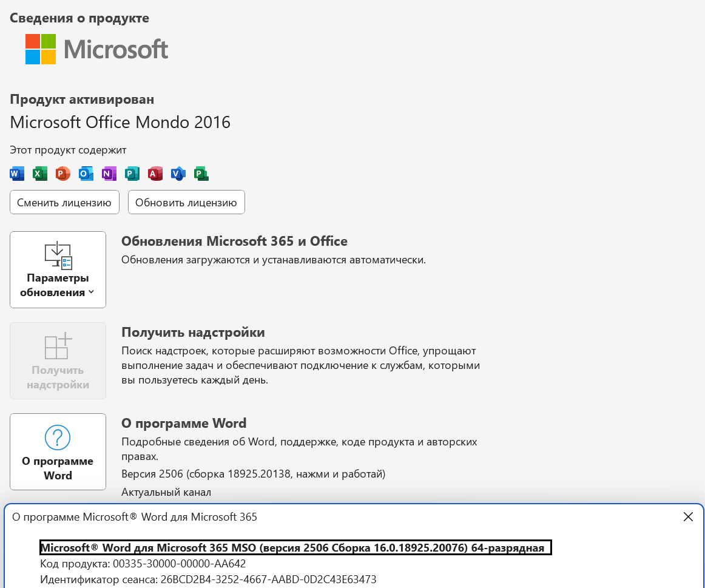Open the "Параметры обновления" dropdown button
The height and width of the screenshot is (588, 705).
click(58, 269)
